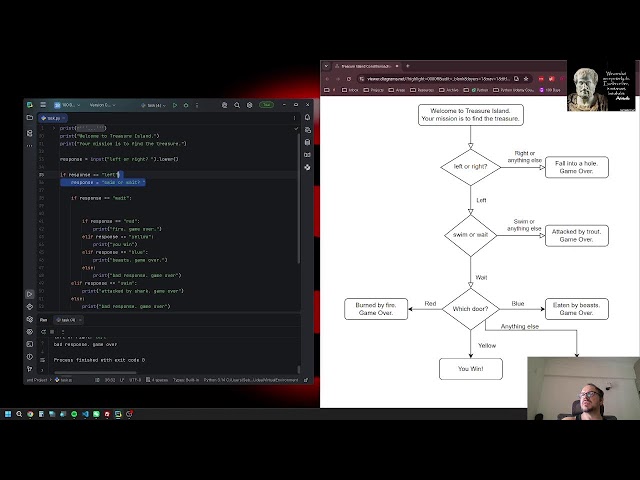Open the Archive bookmark folder
Screen dimensions: 640x480
pyautogui.click(x=449, y=90)
